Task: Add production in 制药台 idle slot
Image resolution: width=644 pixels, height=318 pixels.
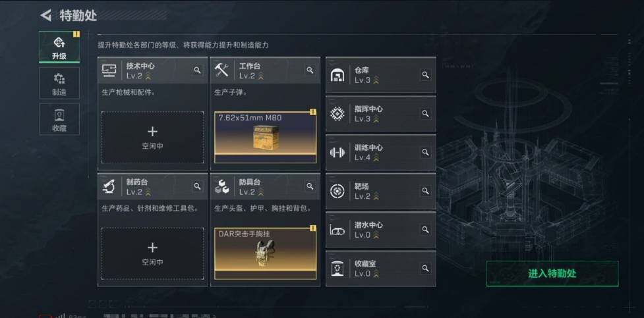Action: pyautogui.click(x=152, y=253)
